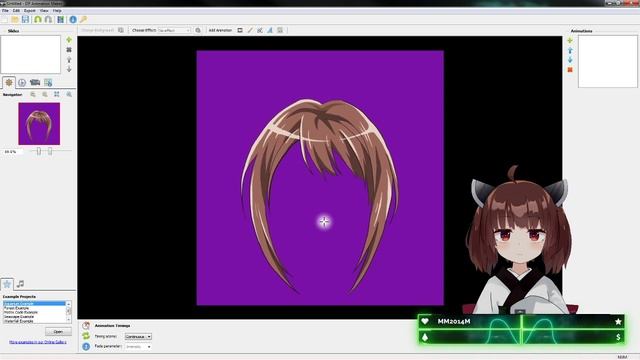Move animation up with the blue up arrow

[570, 50]
